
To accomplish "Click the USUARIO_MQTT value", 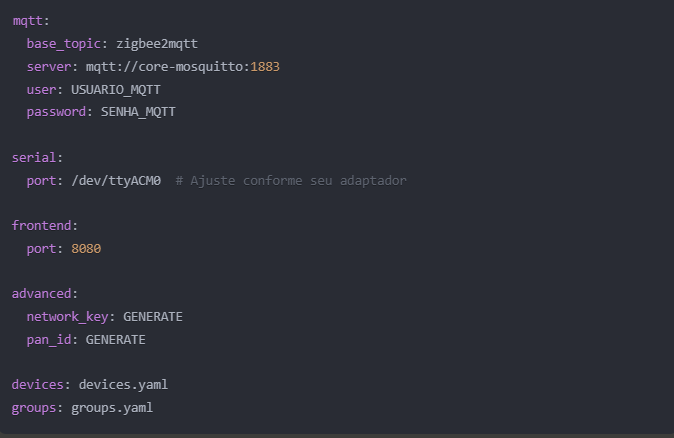I will (116, 89).
